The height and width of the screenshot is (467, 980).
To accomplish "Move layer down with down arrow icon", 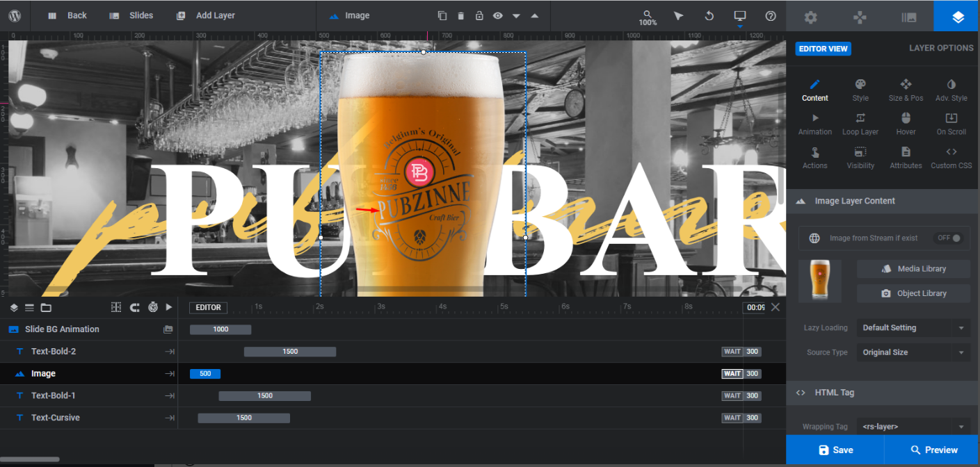I will (516, 16).
